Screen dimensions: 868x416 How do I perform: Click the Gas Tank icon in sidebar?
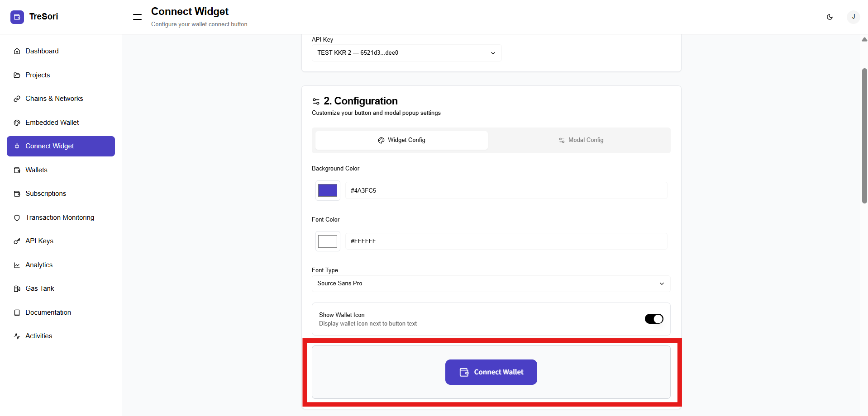[x=17, y=288]
